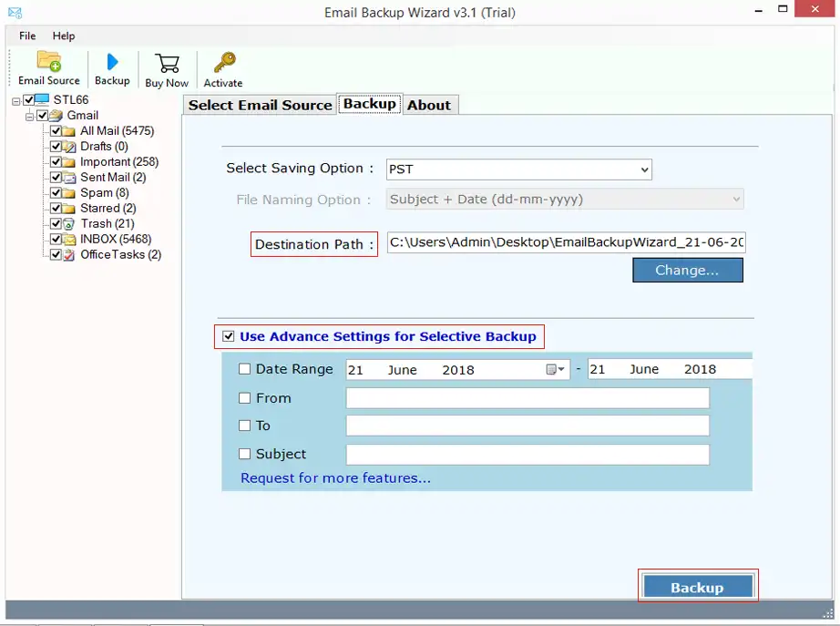The height and width of the screenshot is (626, 840).
Task: Click the Change... destination button
Action: pyautogui.click(x=687, y=270)
